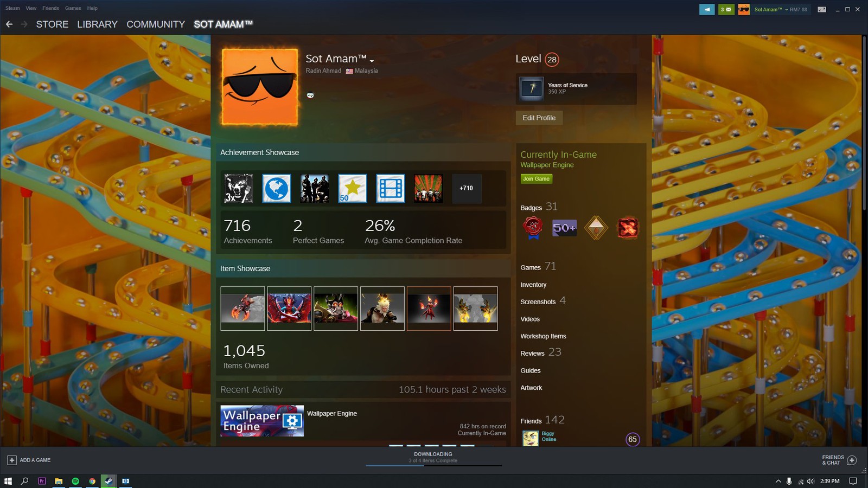This screenshot has height=488, width=868.
Task: Open the red crowd achievement icon
Action: (429, 188)
